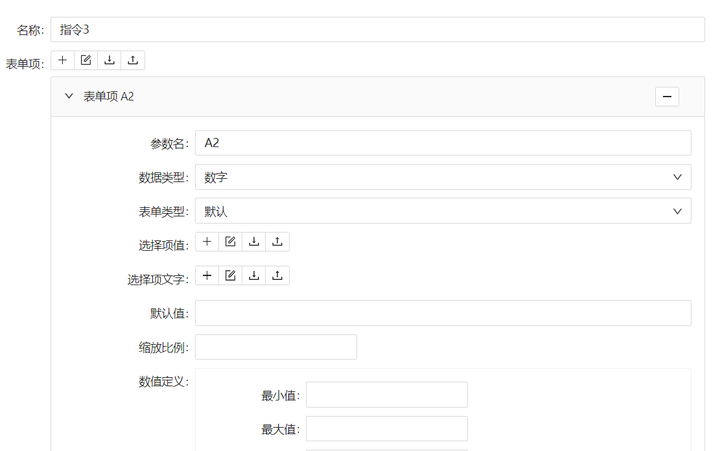Click the export icon in 表单项 toolbar

pos(133,60)
